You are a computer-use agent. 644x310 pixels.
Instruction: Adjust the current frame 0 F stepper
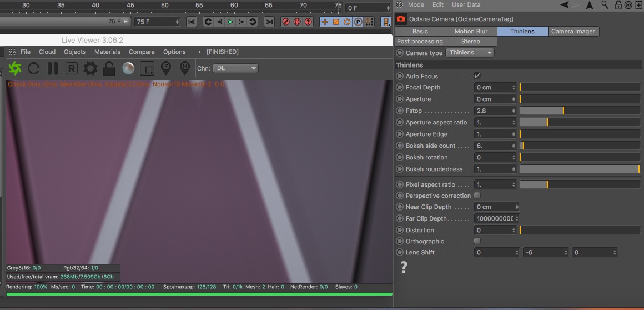click(x=388, y=8)
